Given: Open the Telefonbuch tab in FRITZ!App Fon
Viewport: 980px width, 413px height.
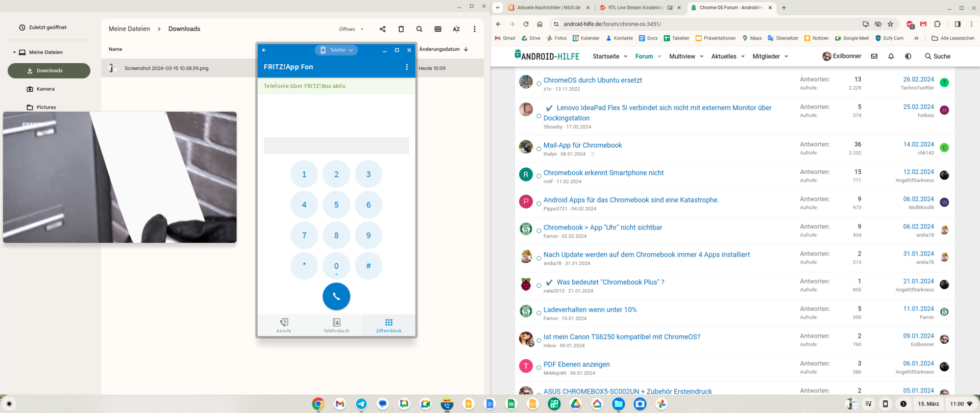Looking at the screenshot, I should [x=336, y=325].
